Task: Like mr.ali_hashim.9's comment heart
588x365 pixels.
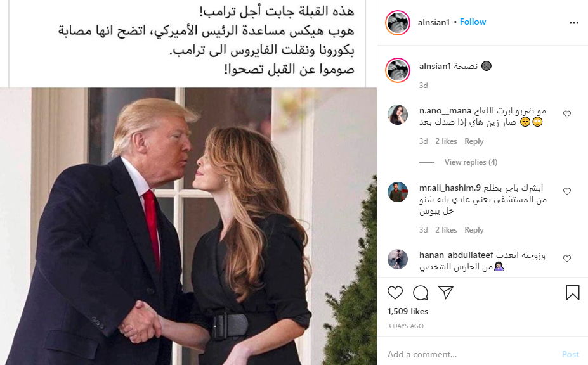Action: [567, 191]
